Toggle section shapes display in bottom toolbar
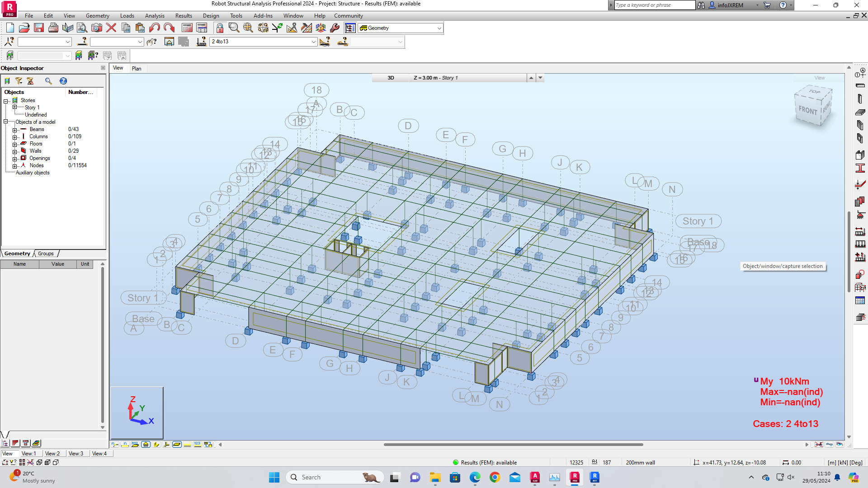This screenshot has height=488, width=868. point(156,444)
